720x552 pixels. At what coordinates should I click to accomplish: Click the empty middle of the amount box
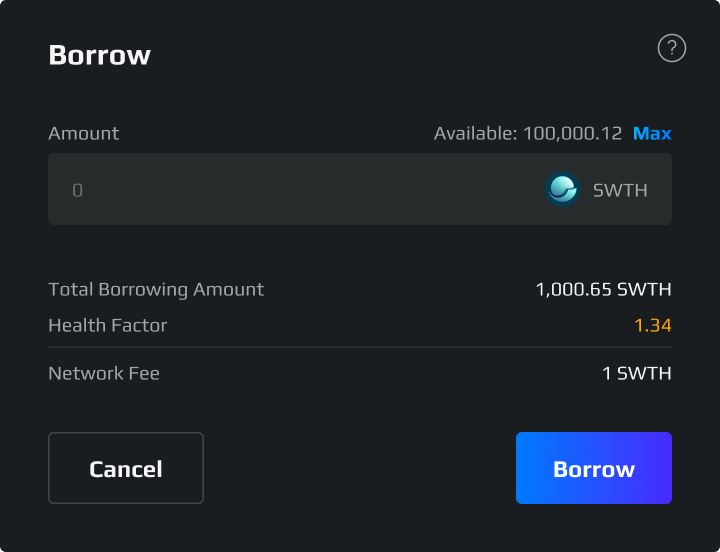[320, 189]
